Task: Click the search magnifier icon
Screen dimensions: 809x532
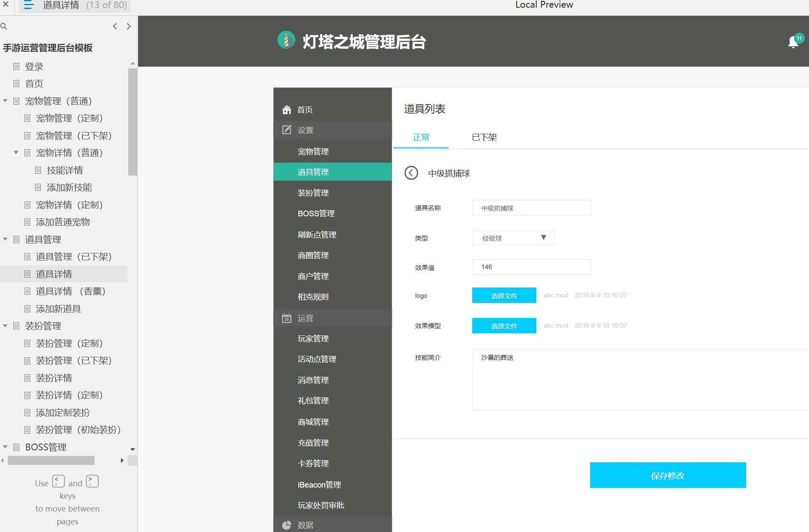Action: click(x=4, y=26)
